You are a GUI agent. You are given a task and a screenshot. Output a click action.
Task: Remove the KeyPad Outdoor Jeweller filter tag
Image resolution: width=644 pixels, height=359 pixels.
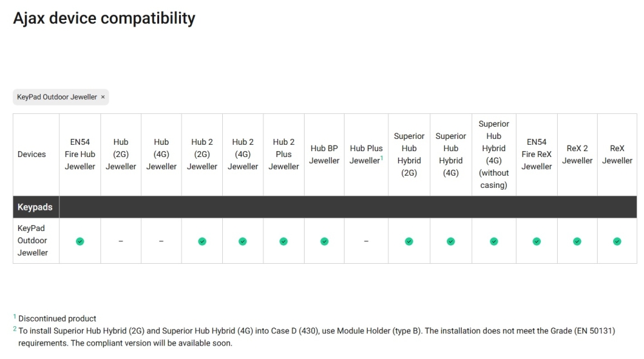[x=103, y=97]
